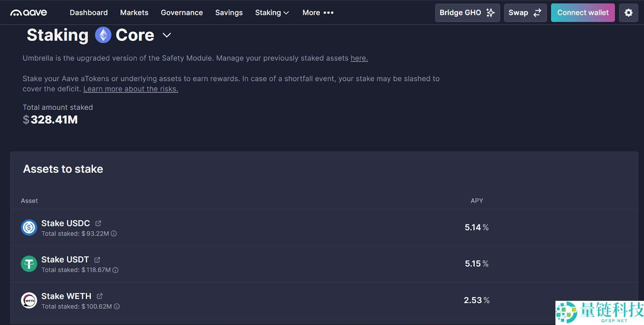Open Governance section

click(x=182, y=12)
